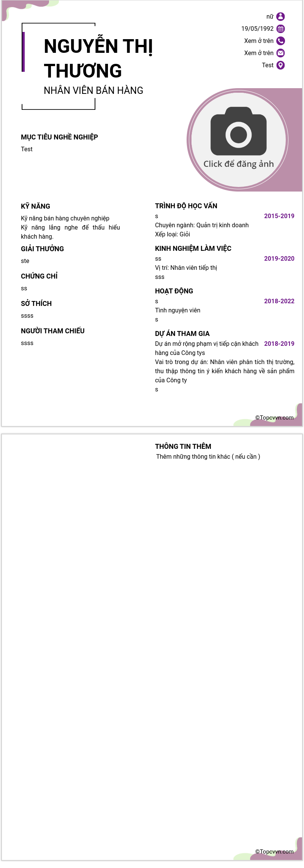304x868 pixels.
Task: Click the KỸ NĂNG section heading
Action: coord(35,206)
